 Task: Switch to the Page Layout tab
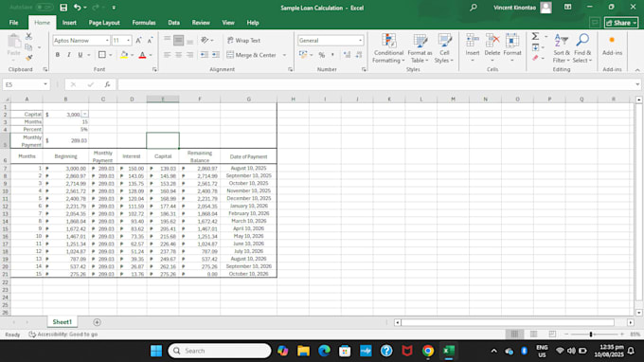point(104,23)
